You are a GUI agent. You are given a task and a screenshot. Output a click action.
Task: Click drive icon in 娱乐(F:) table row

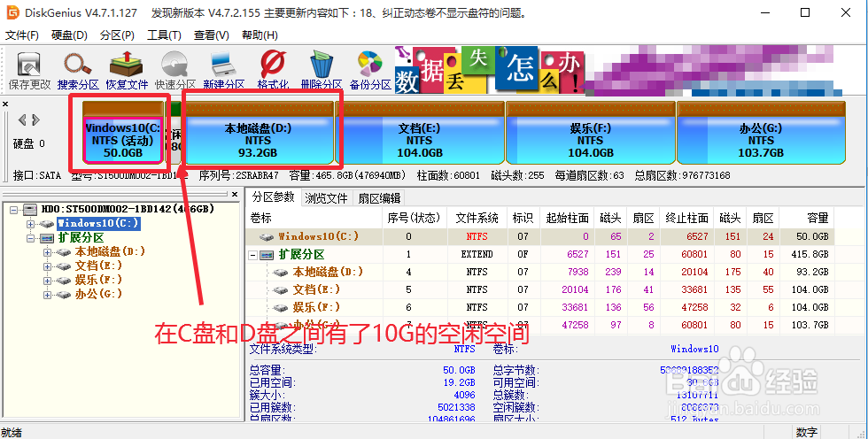pos(282,307)
